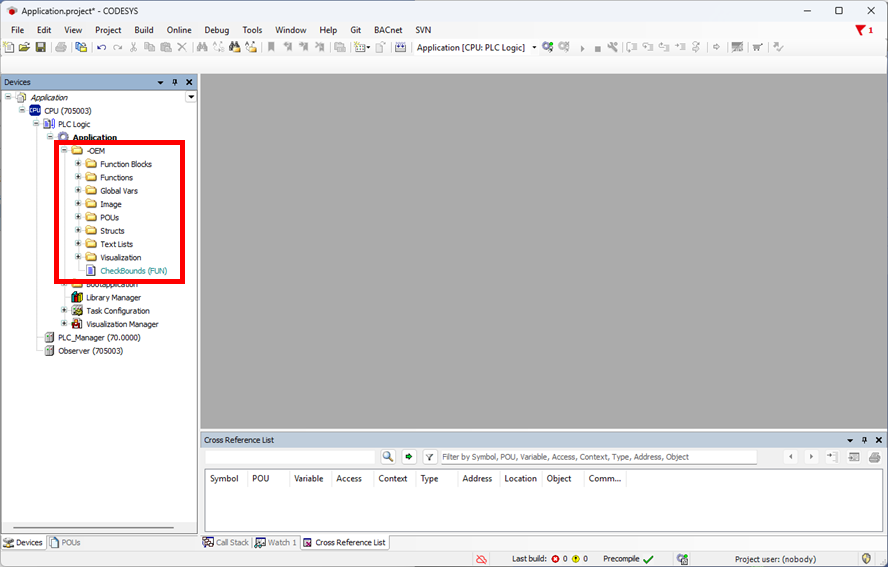This screenshot has height=567, width=888.
Task: Click the Open project folder icon
Action: [24, 47]
